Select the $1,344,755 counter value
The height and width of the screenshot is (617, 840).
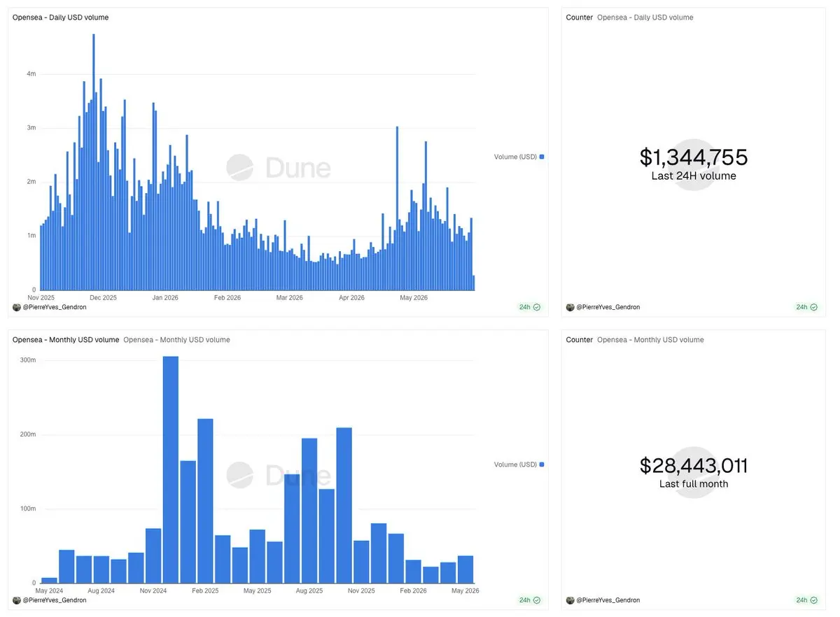(694, 157)
